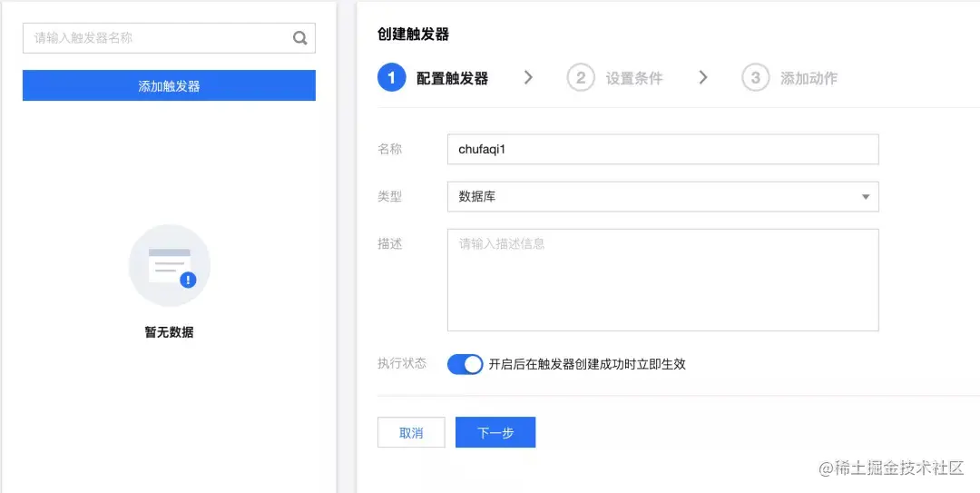Click the 创建触发器 heading text
The image size is (980, 493).
(x=413, y=35)
